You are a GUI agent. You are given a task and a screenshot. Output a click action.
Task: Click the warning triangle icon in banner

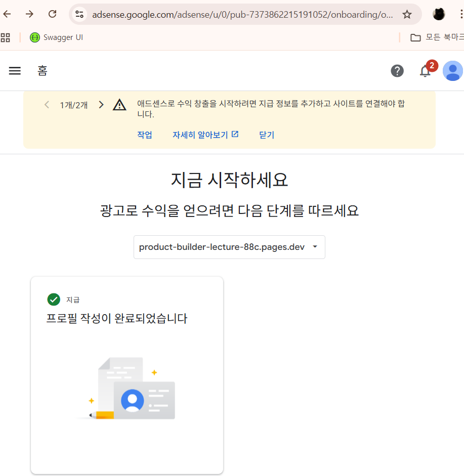tap(119, 105)
